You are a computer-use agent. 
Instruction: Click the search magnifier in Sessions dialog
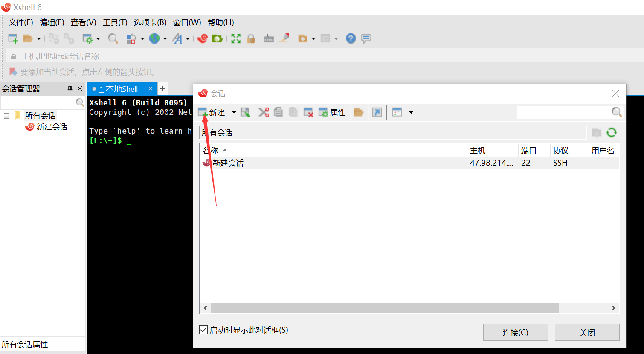617,112
